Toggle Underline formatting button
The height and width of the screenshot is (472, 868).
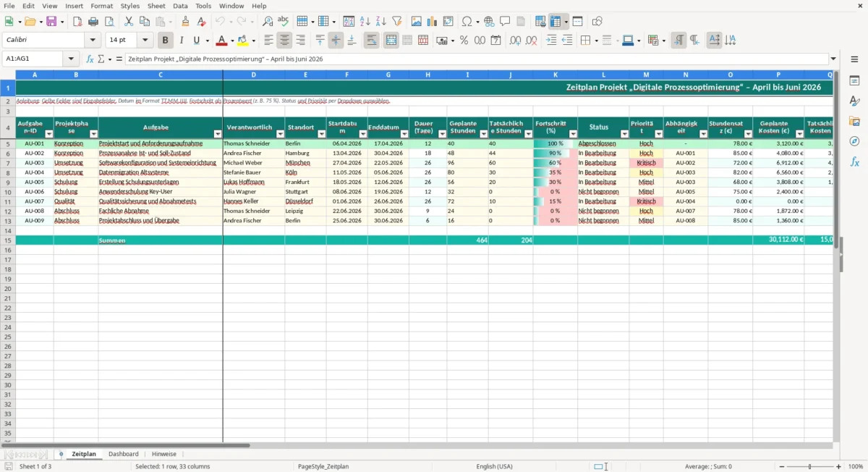(x=197, y=41)
